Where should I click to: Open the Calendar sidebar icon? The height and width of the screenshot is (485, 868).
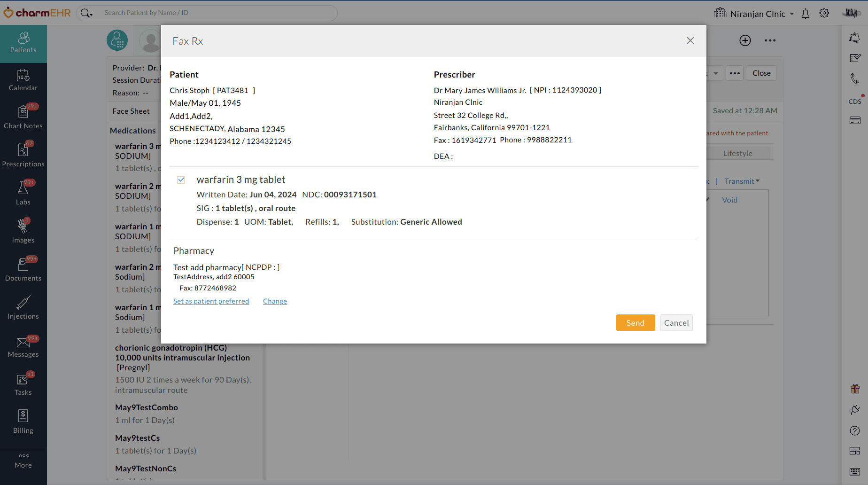[23, 80]
